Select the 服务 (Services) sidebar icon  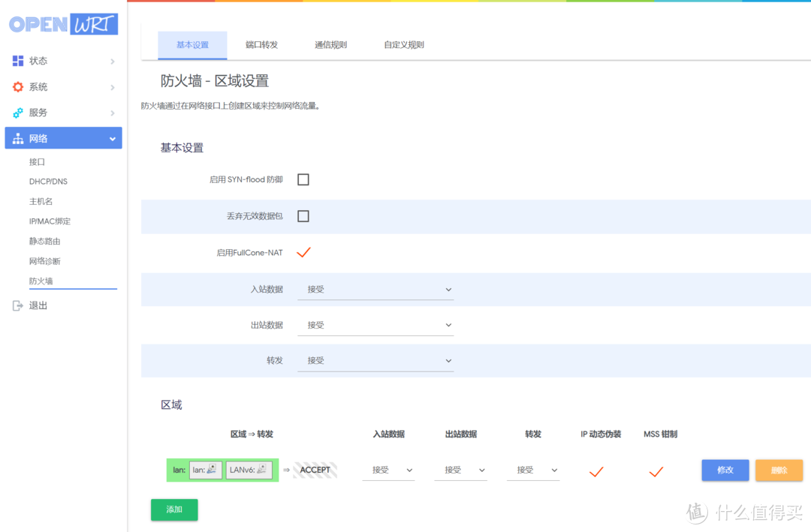coord(17,112)
